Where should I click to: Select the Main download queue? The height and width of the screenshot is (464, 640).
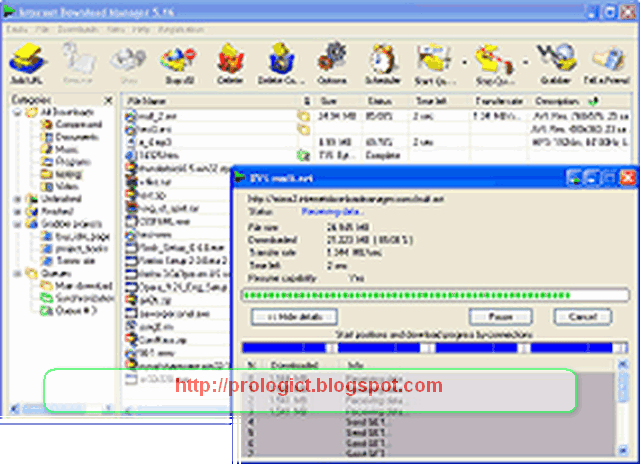[77, 286]
